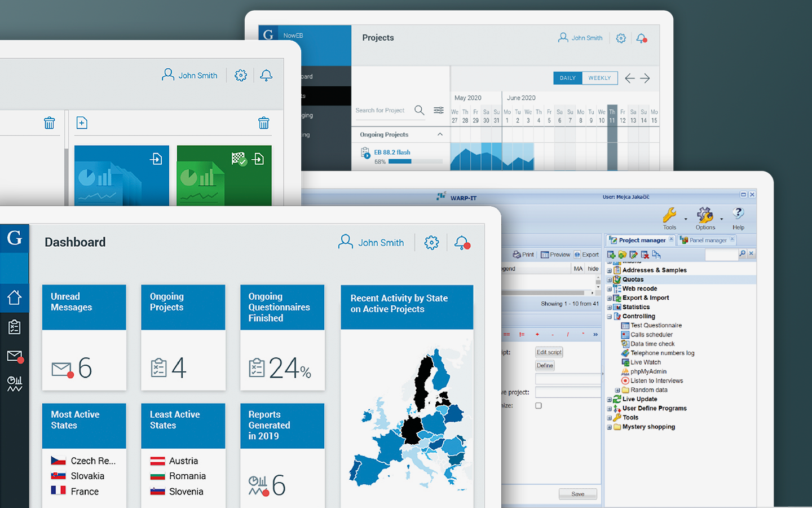Expand the Web recode tree node
This screenshot has width=812, height=508.
(609, 289)
